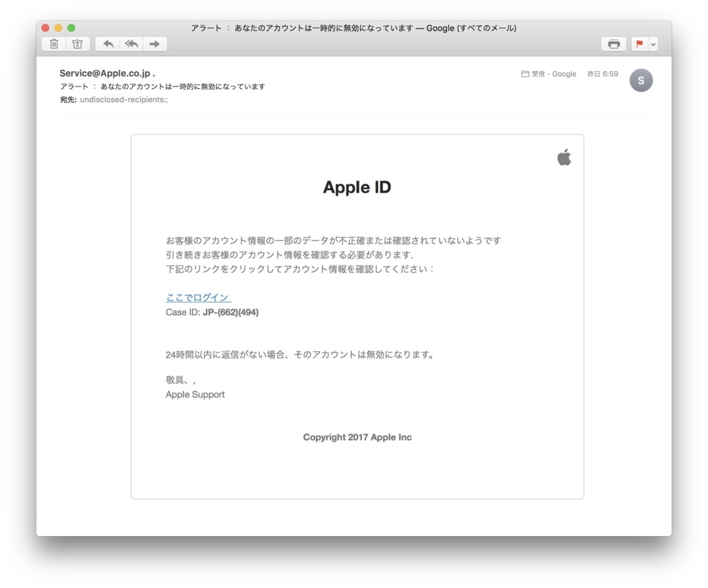Forward the message
This screenshot has width=708, height=588.
155,44
